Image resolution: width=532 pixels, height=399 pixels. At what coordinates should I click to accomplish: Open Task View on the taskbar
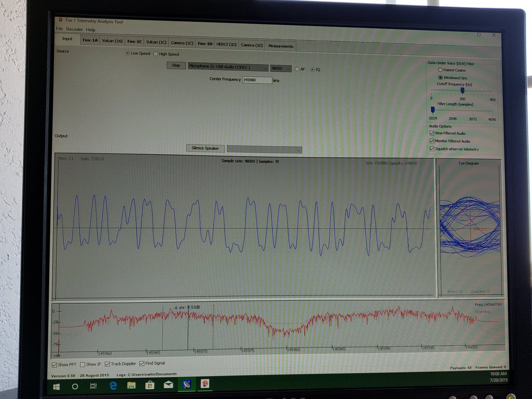point(93,386)
